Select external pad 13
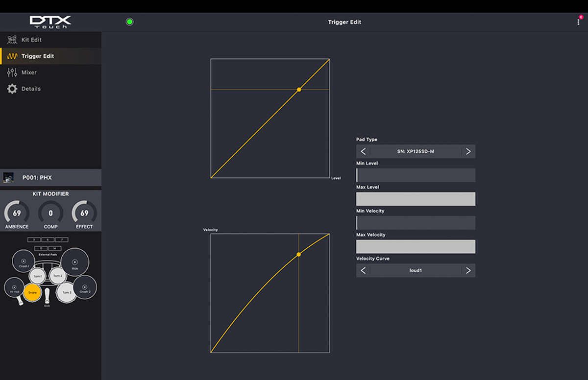The image size is (588, 380). click(x=41, y=248)
